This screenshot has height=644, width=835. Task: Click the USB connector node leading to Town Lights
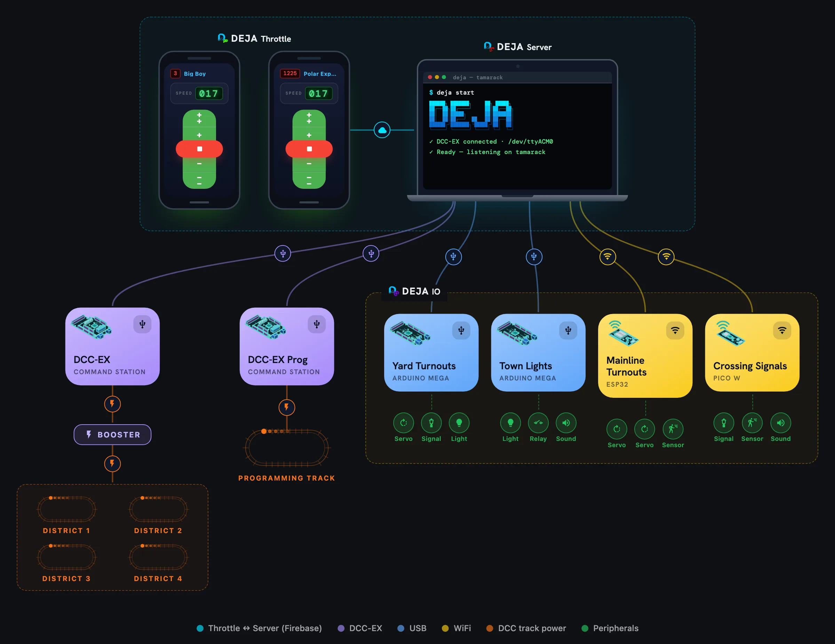[534, 257]
